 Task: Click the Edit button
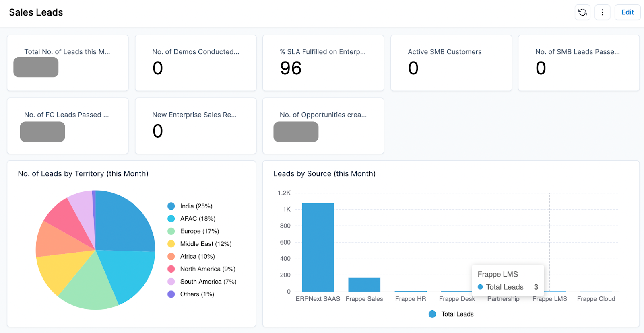pyautogui.click(x=627, y=12)
